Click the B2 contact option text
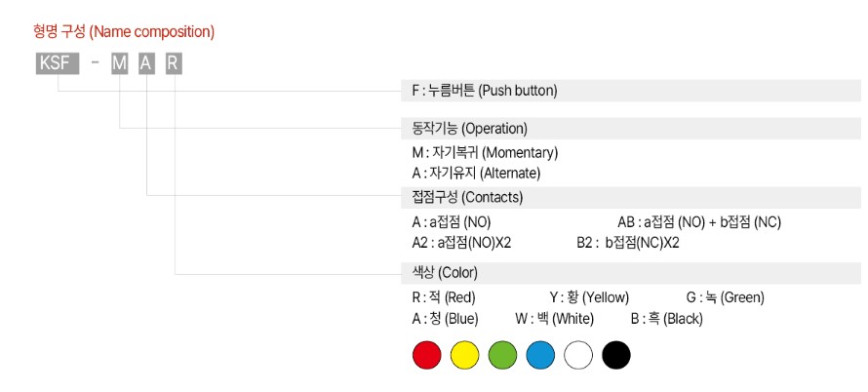The image size is (868, 392). pos(628,243)
